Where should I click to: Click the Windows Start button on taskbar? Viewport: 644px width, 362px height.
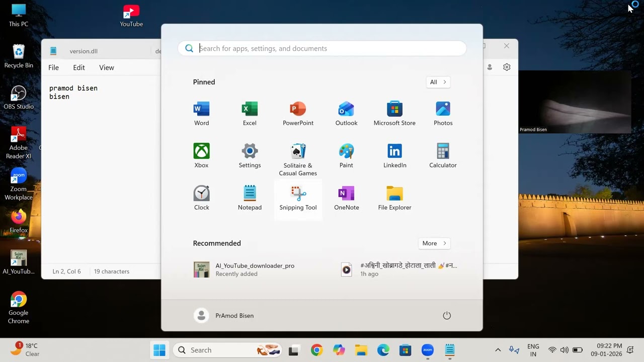click(159, 350)
